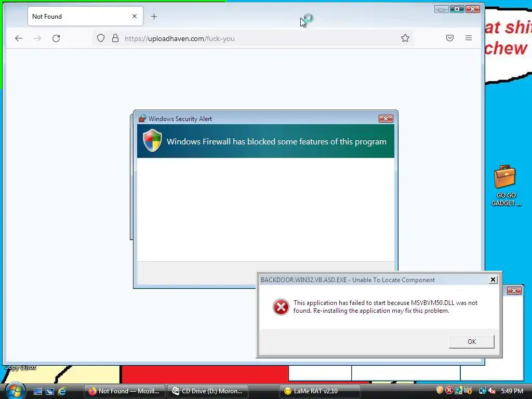Close the Not Found tab

coord(135,16)
